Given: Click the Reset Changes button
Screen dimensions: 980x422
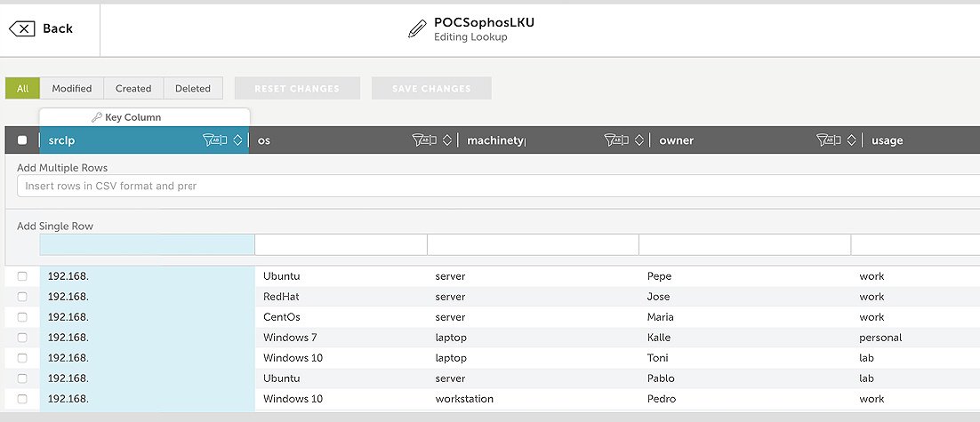Looking at the screenshot, I should [x=298, y=89].
